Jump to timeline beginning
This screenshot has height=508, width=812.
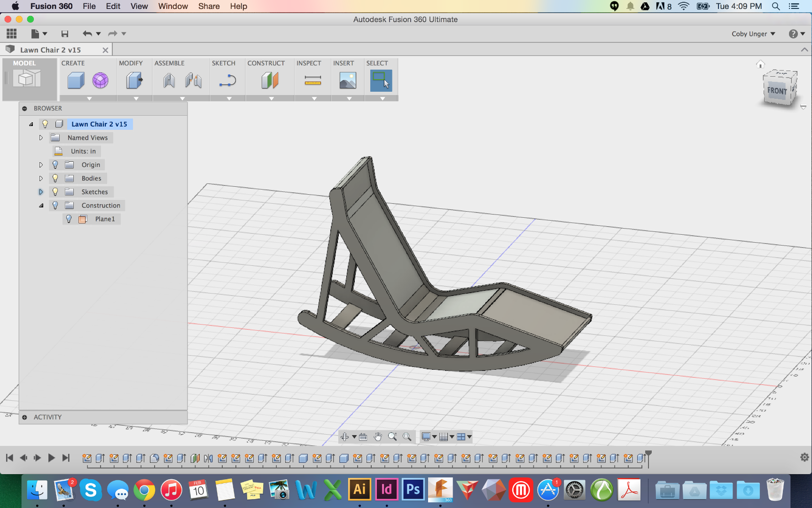[x=9, y=458]
